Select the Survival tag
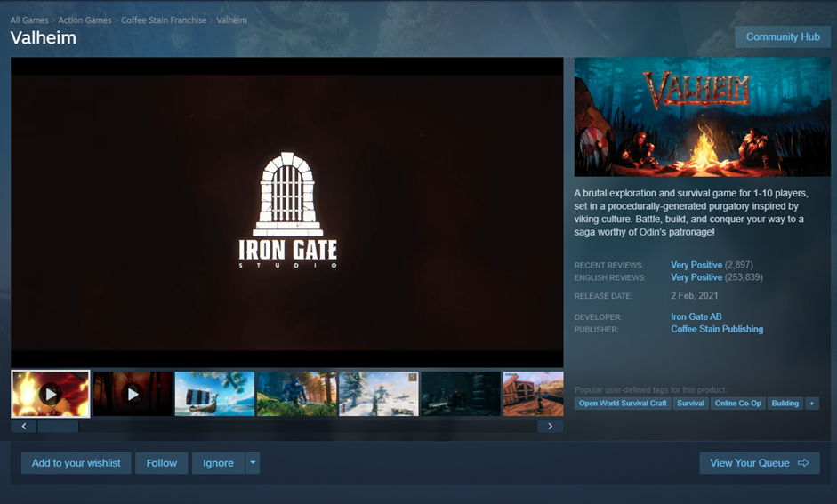Viewport: 837px width, 504px height. (x=691, y=404)
